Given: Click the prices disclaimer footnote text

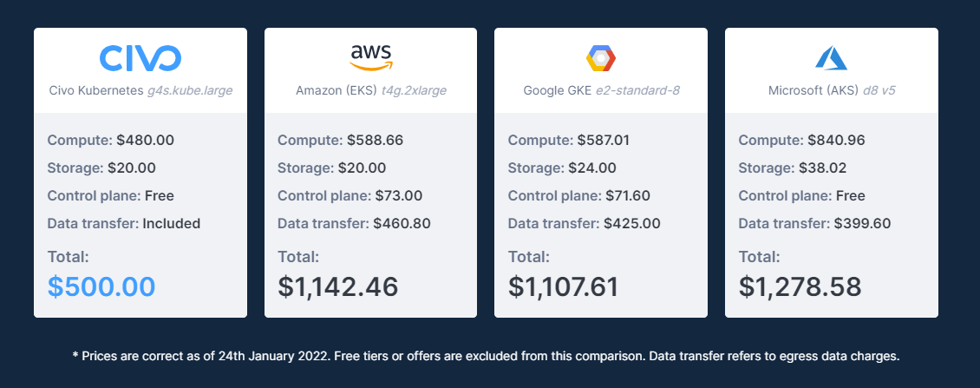Looking at the screenshot, I should [486, 356].
